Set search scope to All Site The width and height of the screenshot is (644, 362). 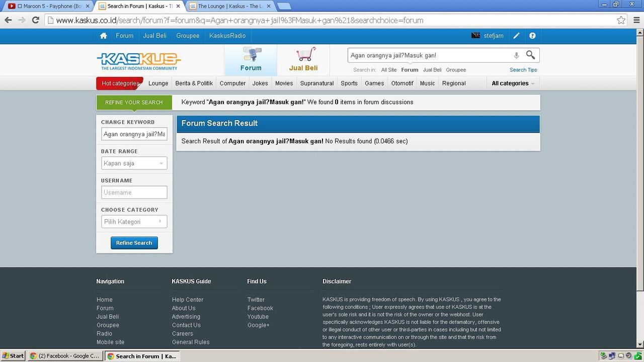click(389, 70)
